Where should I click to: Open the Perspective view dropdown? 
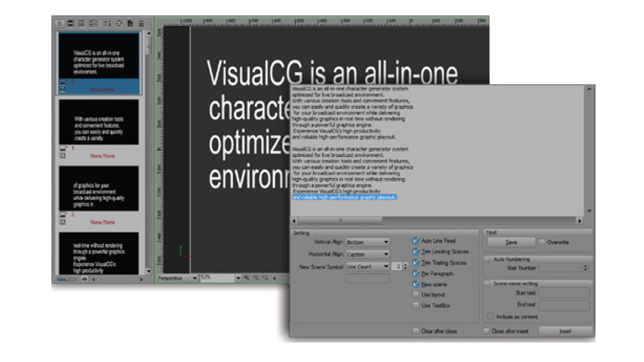(x=178, y=278)
